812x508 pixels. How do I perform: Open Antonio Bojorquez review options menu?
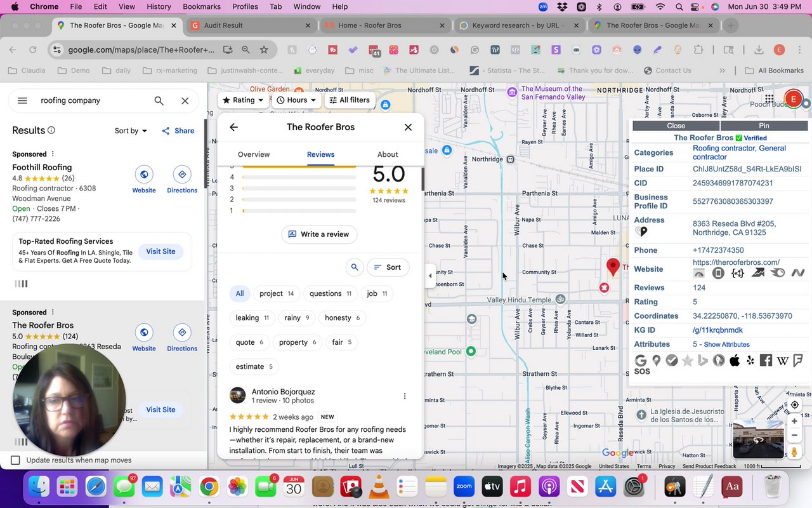405,396
